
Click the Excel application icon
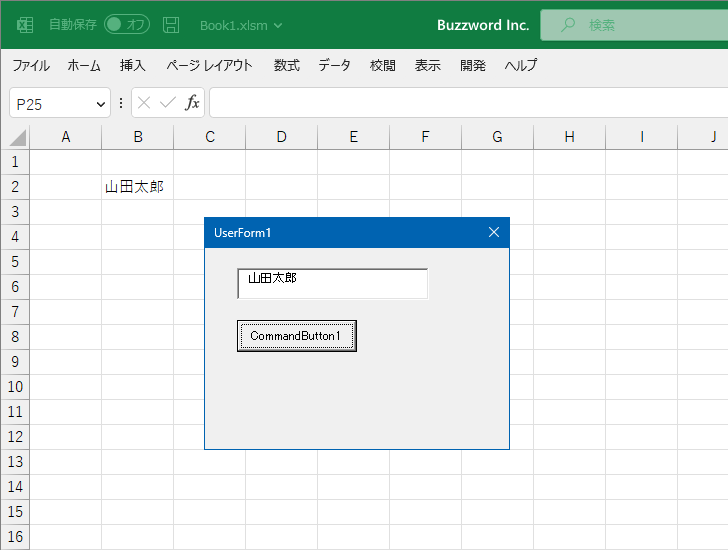point(25,25)
